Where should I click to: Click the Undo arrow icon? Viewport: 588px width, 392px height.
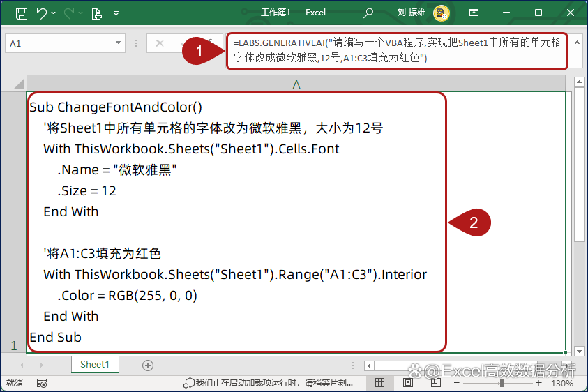pos(42,13)
